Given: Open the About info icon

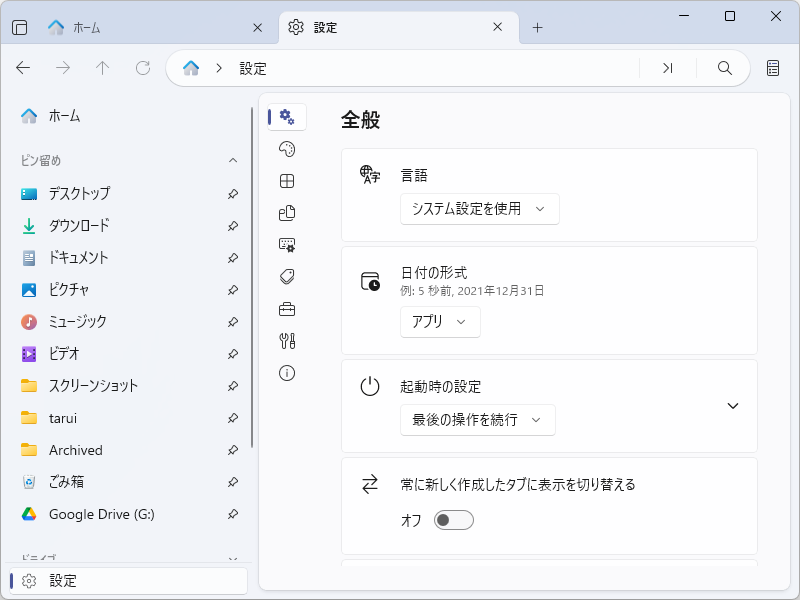Looking at the screenshot, I should tap(287, 373).
